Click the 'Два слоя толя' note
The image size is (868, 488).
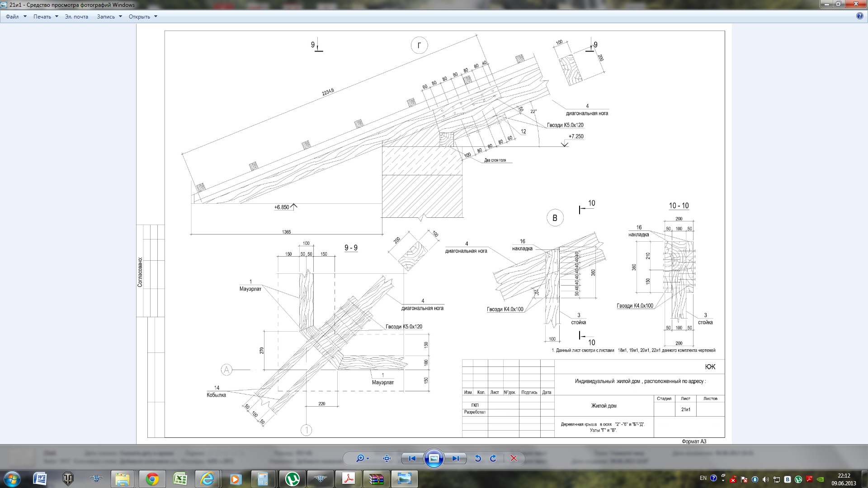[x=495, y=160]
